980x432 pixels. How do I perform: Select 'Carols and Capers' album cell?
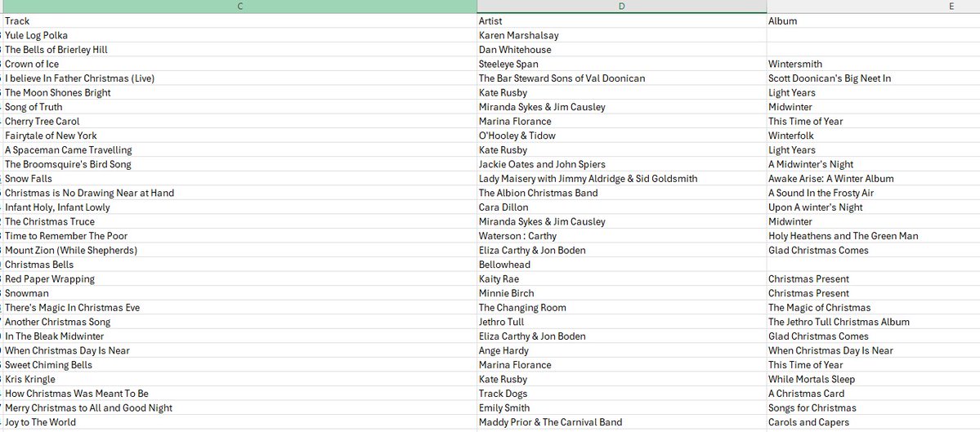873,423
